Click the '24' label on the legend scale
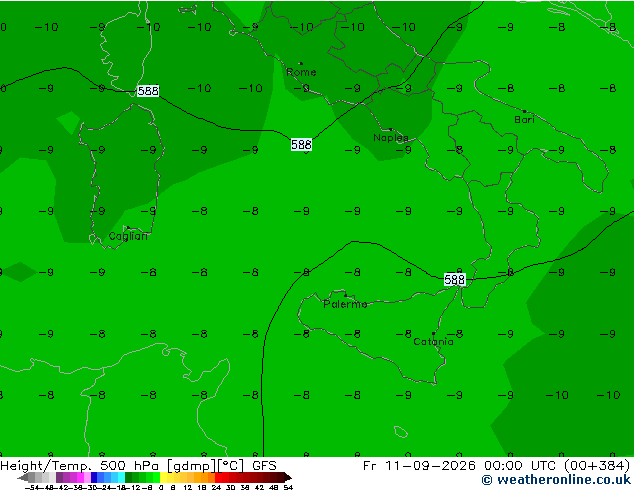Screen dimensions: 634x490 click(216, 487)
